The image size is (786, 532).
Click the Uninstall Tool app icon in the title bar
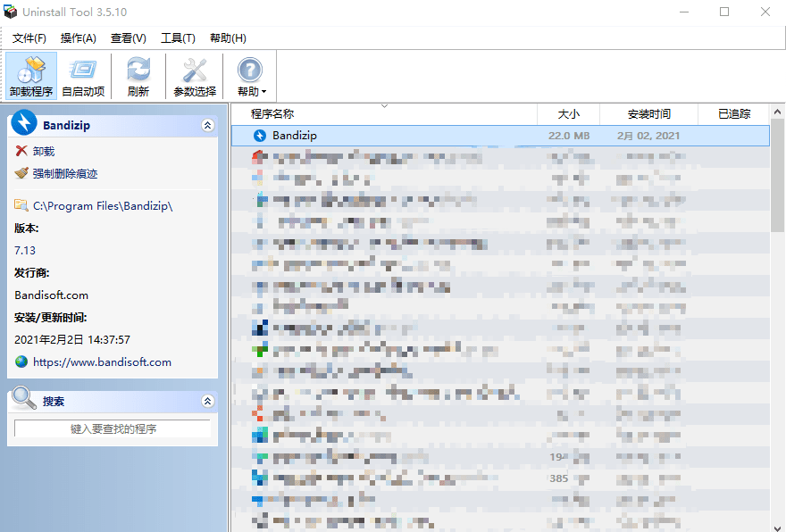click(10, 12)
